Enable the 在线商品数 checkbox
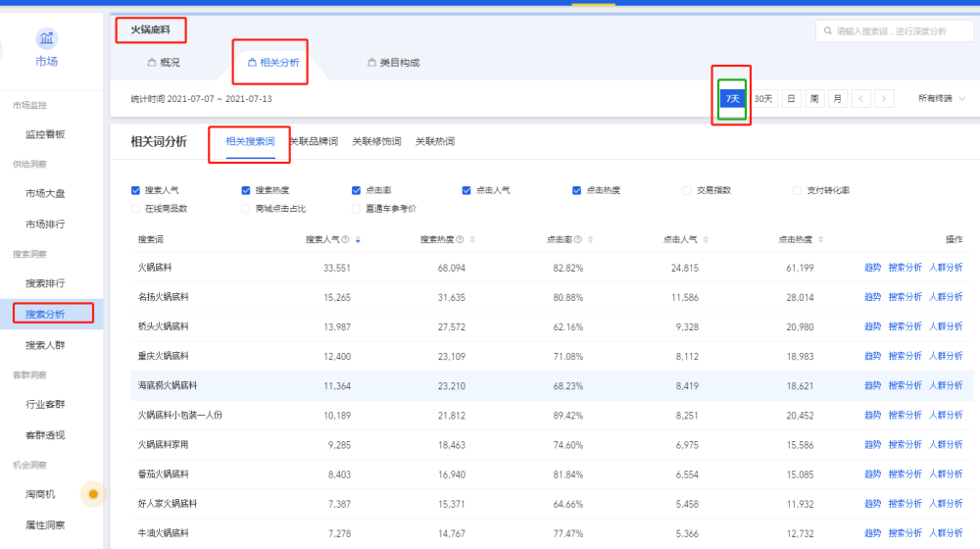The height and width of the screenshot is (549, 980). tap(136, 208)
